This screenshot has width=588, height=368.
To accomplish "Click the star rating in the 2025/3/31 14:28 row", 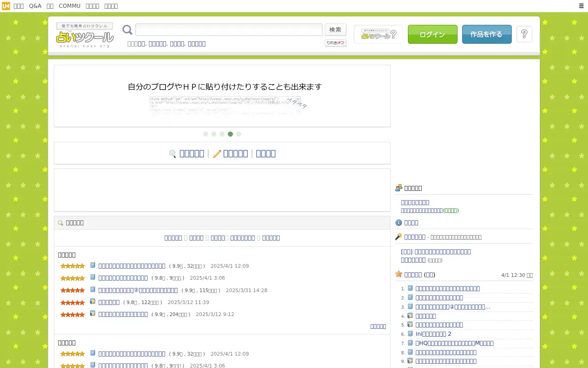I will click(73, 290).
